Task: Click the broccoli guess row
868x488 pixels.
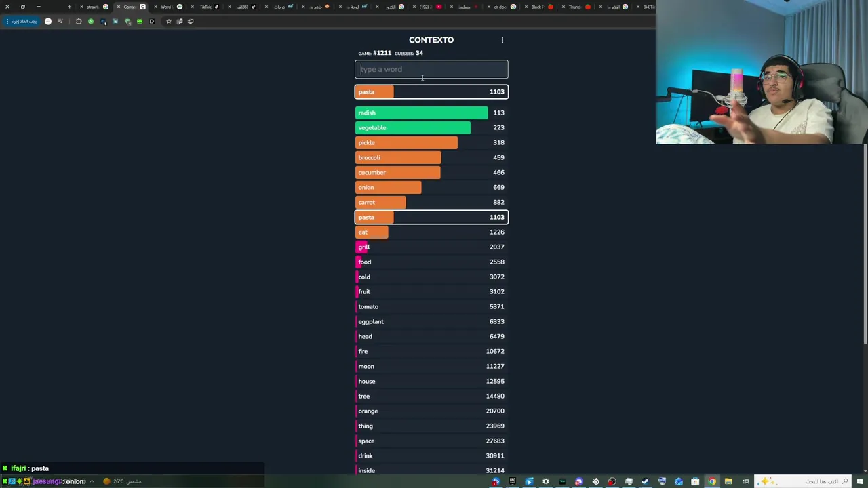Action: click(431, 157)
